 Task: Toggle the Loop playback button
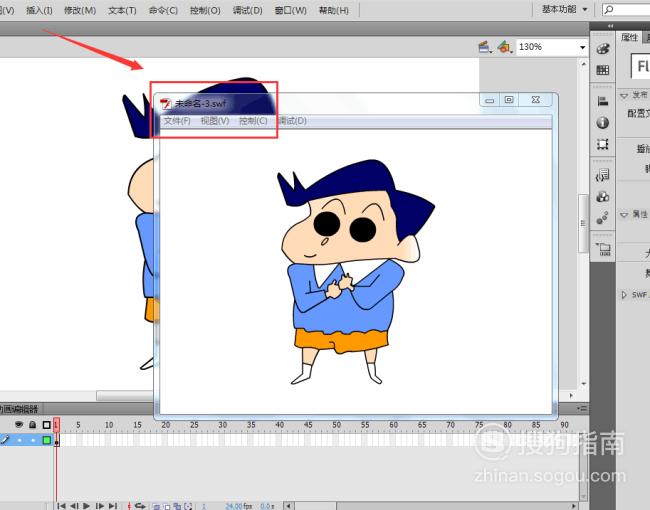[x=140, y=506]
